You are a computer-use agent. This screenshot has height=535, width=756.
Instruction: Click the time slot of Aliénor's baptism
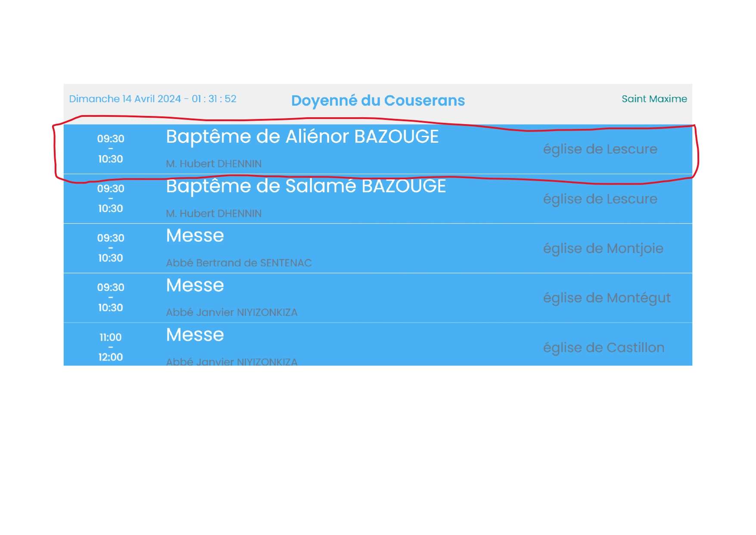[110, 149]
